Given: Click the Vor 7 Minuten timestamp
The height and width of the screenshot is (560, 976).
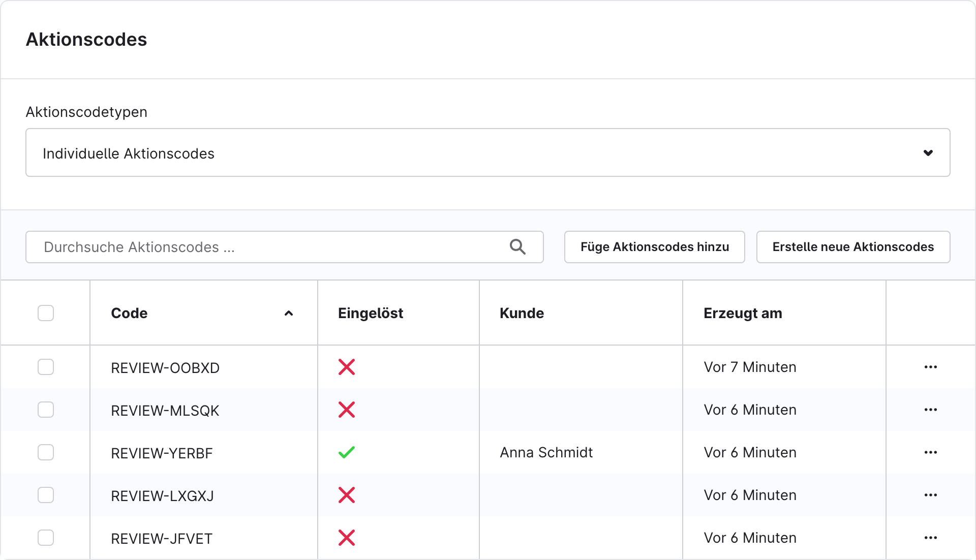Looking at the screenshot, I should [750, 367].
